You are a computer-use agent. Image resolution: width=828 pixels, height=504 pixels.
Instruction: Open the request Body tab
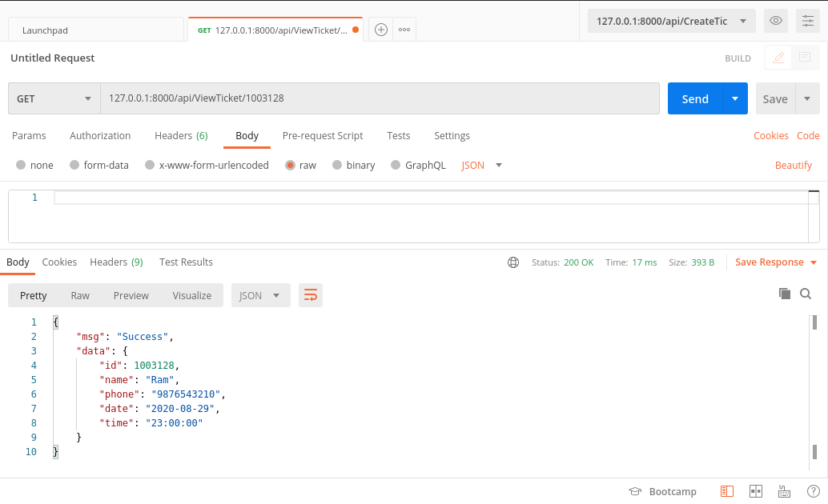247,136
